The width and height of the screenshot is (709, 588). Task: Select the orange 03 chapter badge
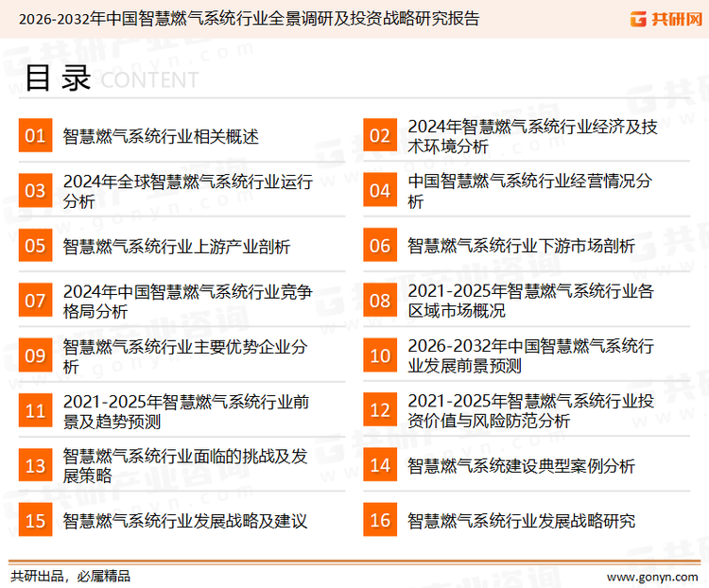(x=35, y=190)
